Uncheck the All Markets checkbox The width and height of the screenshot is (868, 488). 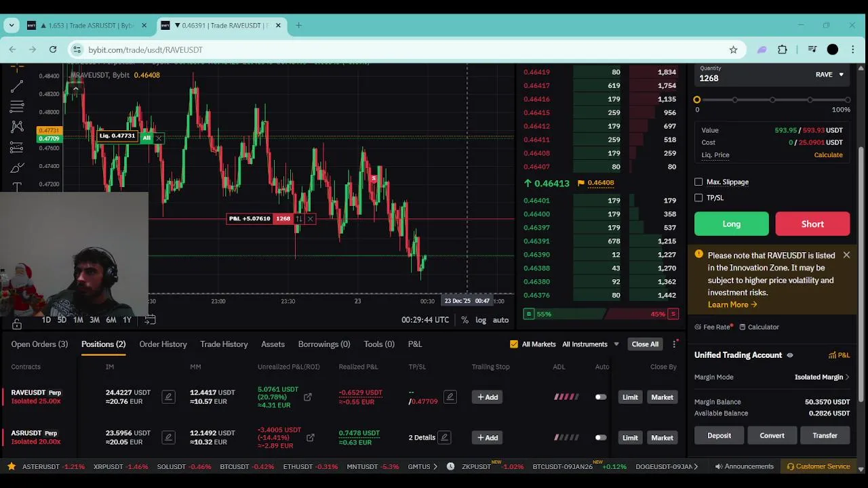click(514, 344)
